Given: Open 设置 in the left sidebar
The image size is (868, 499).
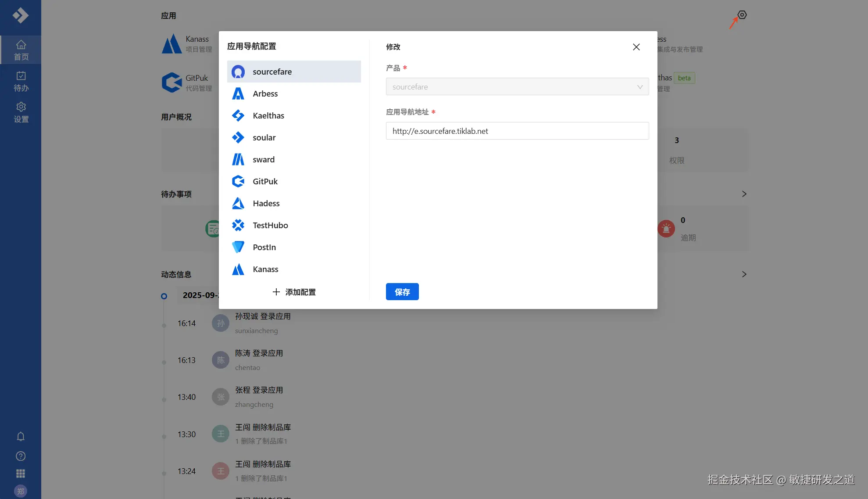Looking at the screenshot, I should 21,112.
